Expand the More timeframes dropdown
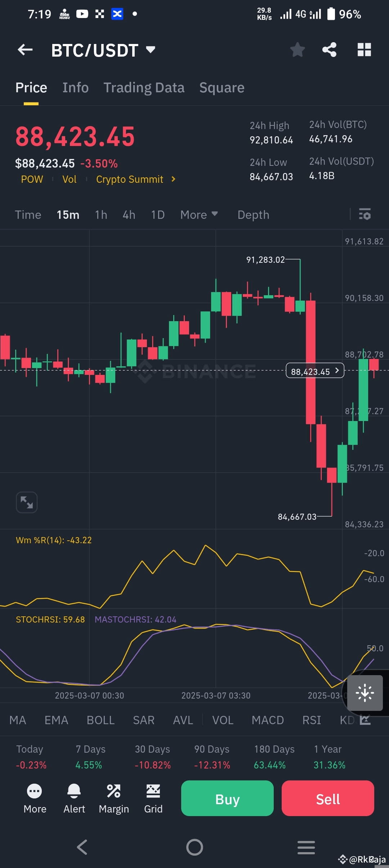 click(199, 214)
